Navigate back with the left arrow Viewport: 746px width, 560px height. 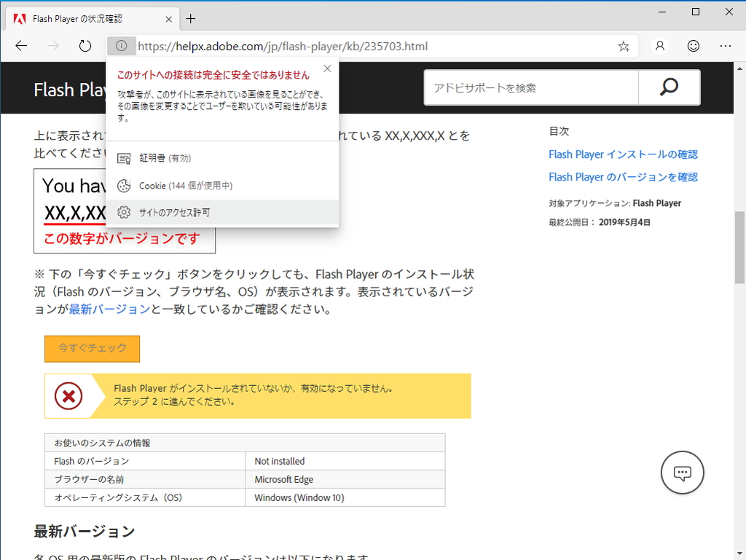(21, 45)
